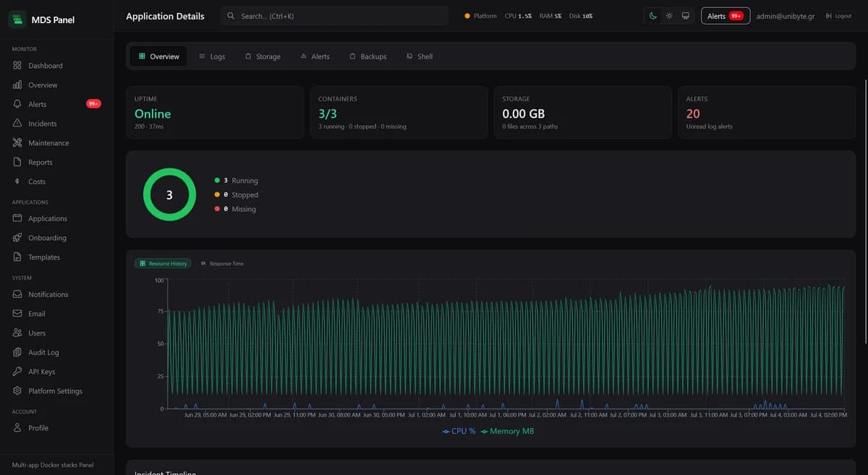This screenshot has height=475, width=868.
Task: Open Notifications inbox icon in sidebar
Action: (17, 294)
